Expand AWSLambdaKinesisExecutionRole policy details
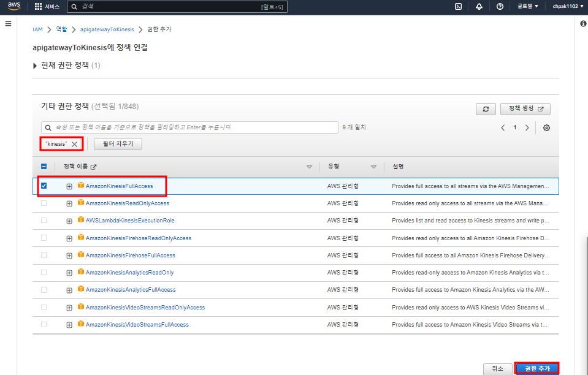588x375 pixels. [69, 221]
